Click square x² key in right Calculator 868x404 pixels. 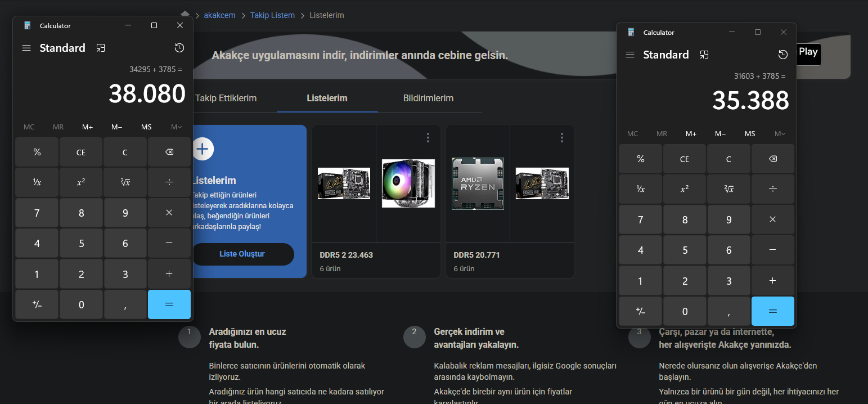(685, 189)
